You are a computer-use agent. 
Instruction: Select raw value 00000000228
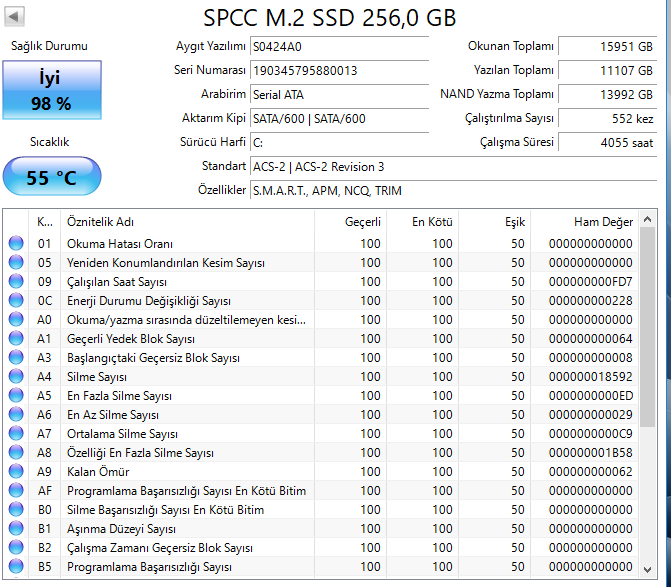591,301
